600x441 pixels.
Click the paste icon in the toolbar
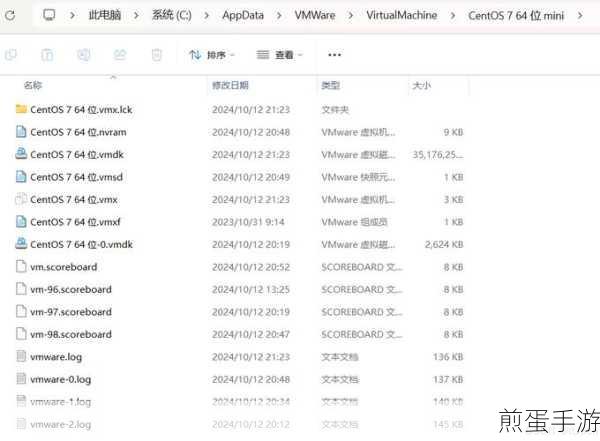click(47, 55)
